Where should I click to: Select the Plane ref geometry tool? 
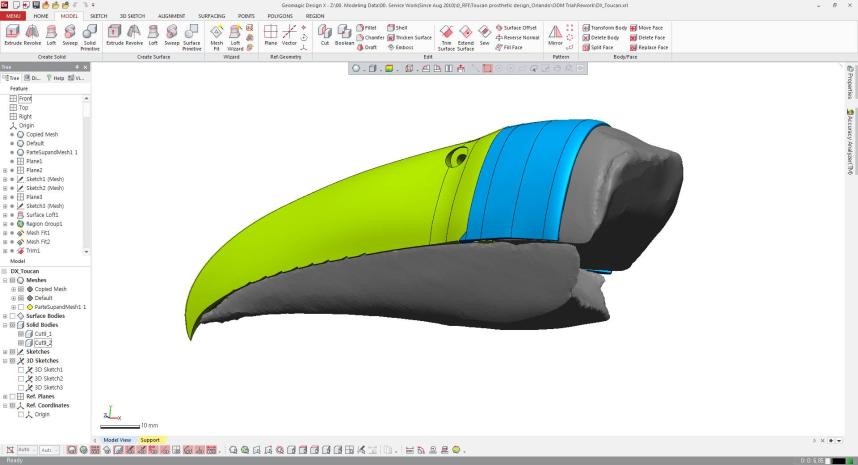coord(270,35)
